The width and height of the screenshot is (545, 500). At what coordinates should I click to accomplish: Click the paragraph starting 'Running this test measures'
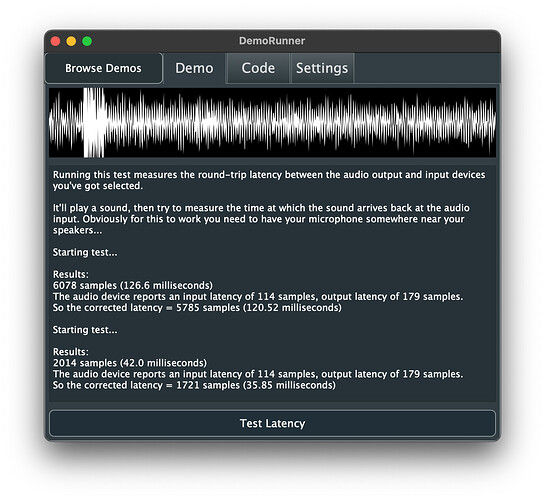coord(269,180)
